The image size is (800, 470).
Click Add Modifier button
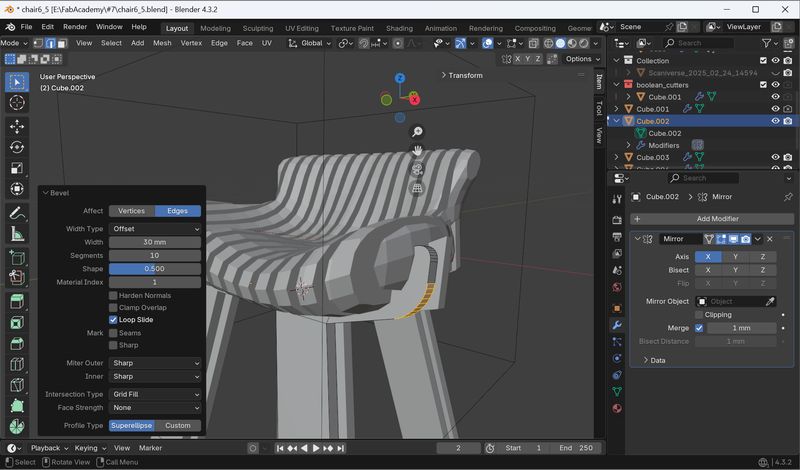(x=712, y=219)
